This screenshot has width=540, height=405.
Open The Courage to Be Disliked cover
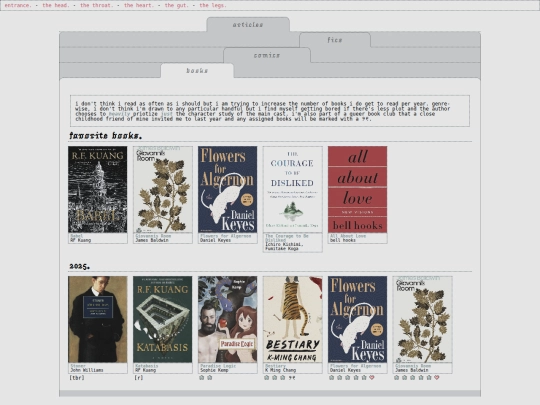pos(293,189)
